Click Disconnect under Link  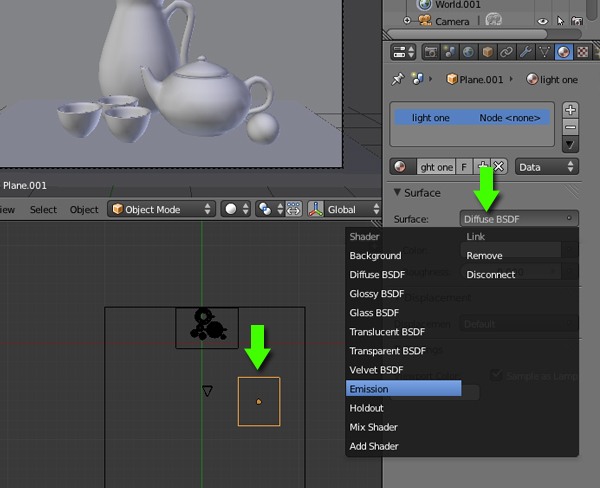pos(491,274)
